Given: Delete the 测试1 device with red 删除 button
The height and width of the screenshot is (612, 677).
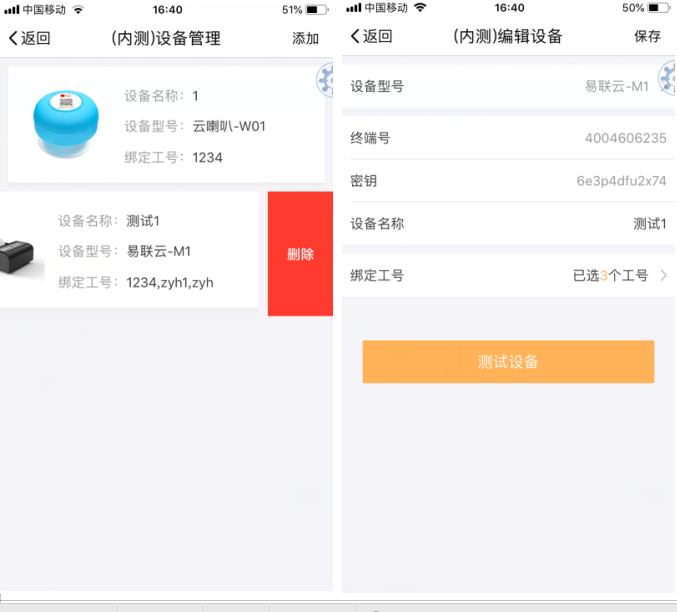Looking at the screenshot, I should 300,254.
